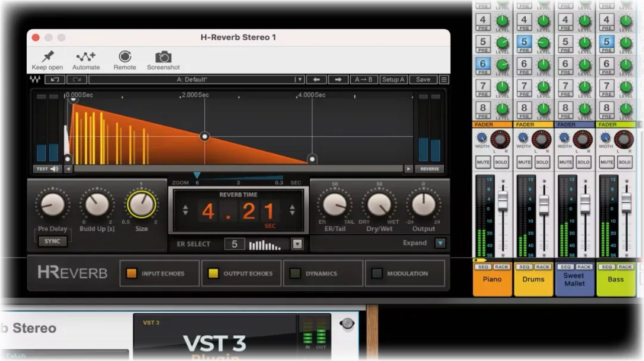Switch setups with Setup A button

(393, 79)
